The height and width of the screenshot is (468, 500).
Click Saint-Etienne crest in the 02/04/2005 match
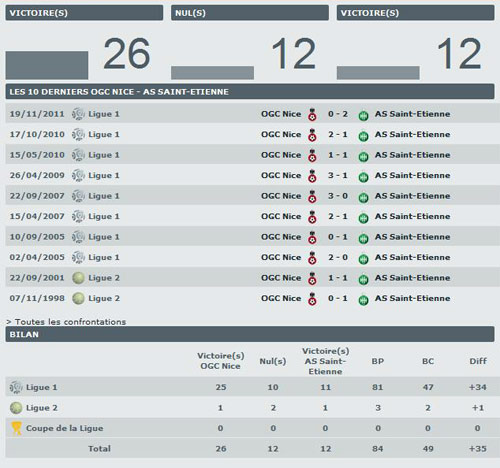(x=363, y=259)
